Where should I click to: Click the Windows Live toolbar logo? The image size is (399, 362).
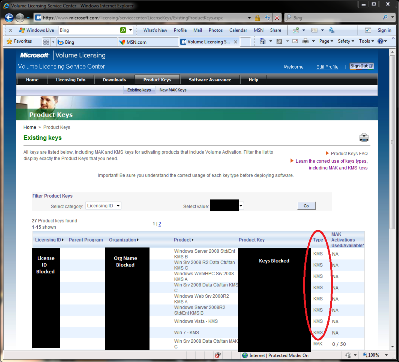point(37,30)
